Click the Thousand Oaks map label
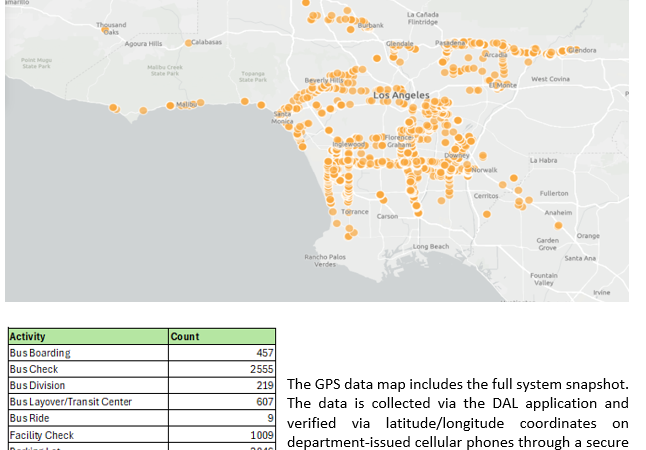 coord(110,27)
